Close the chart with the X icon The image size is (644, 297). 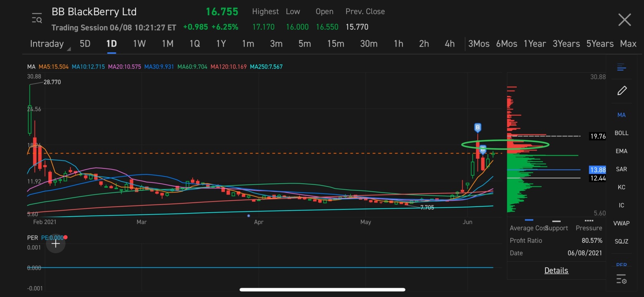[624, 19]
